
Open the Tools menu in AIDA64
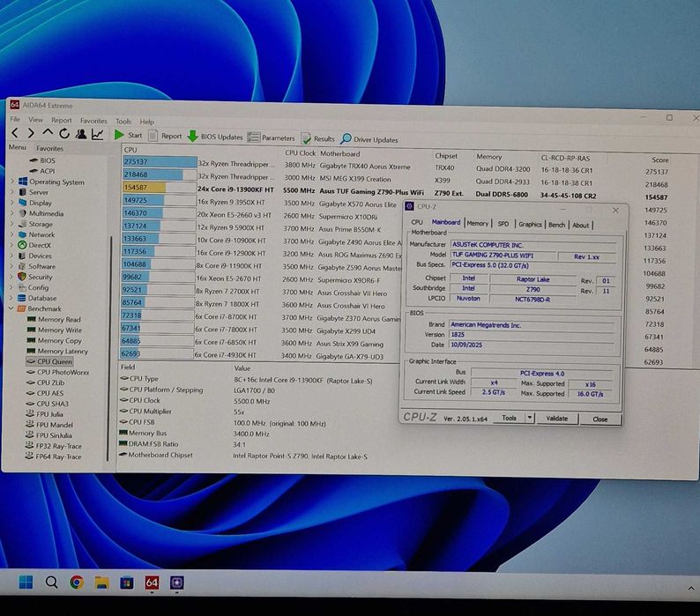(x=123, y=121)
